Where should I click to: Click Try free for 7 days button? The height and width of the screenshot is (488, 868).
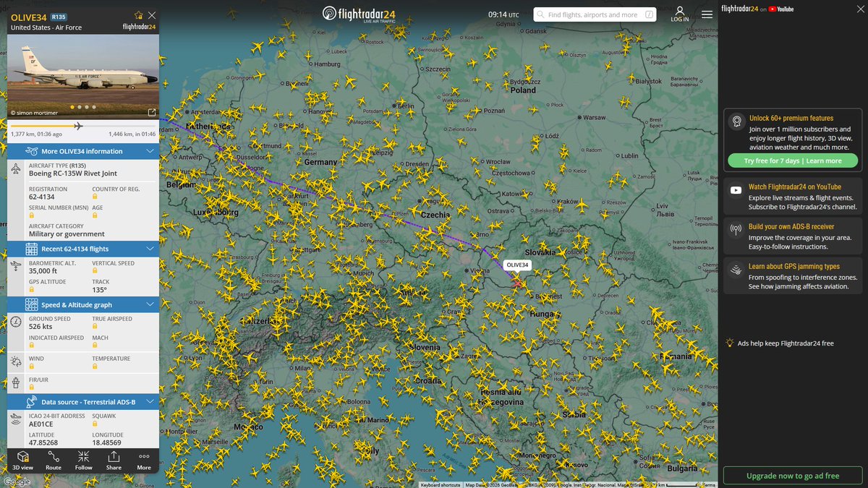791,160
